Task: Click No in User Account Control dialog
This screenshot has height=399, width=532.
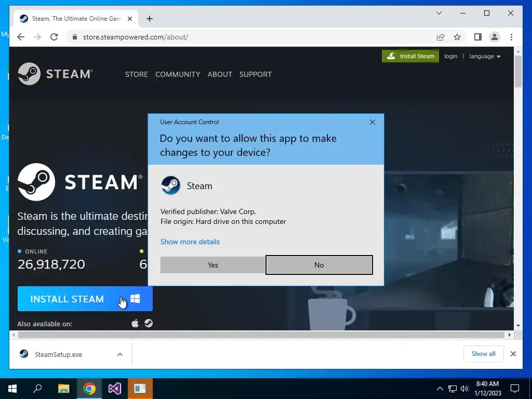Action: coord(319,265)
